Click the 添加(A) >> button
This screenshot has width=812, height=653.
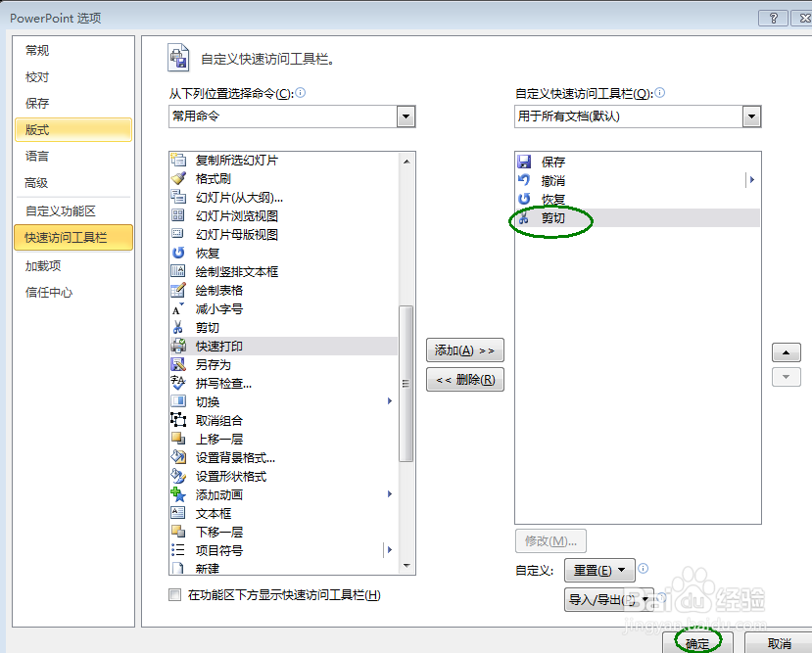465,350
